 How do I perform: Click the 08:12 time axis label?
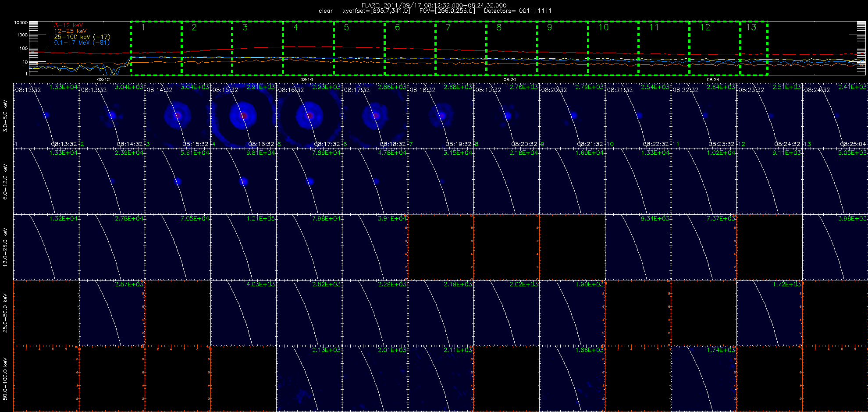(103, 80)
